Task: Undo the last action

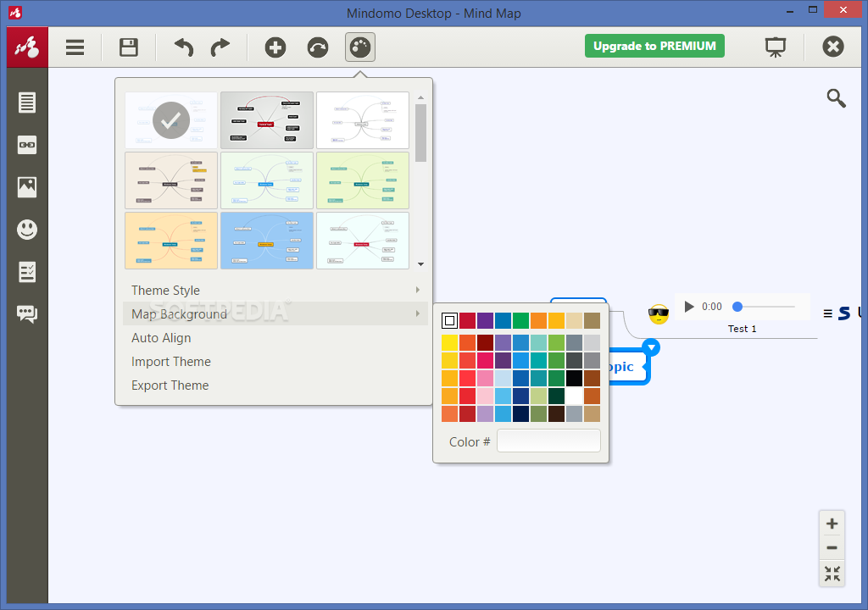Action: [x=184, y=47]
